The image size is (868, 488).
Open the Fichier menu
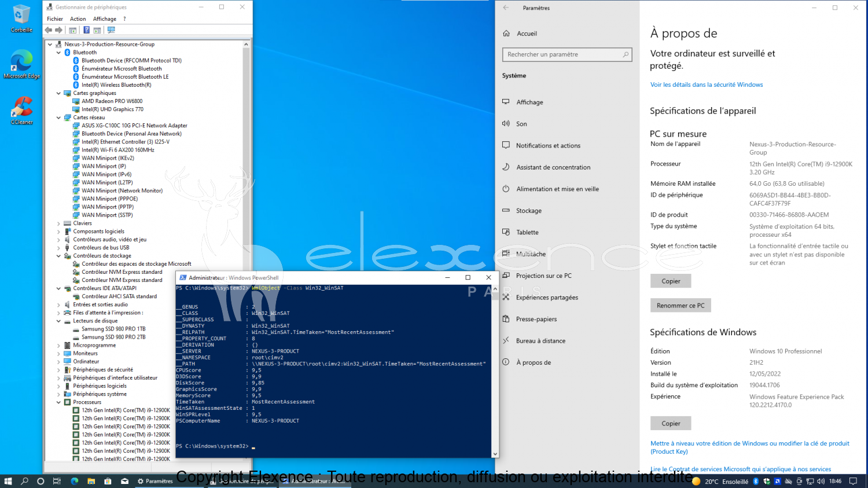pyautogui.click(x=55, y=19)
